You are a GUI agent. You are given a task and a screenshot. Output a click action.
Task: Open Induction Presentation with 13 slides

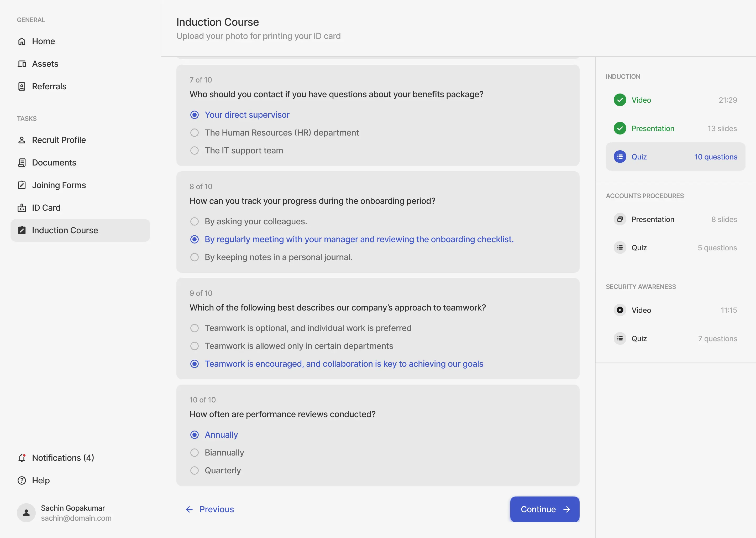pos(653,128)
